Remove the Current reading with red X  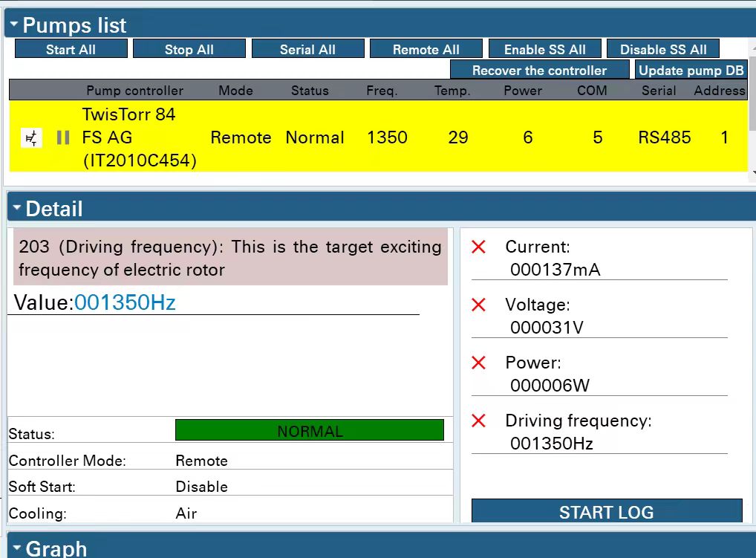(x=479, y=247)
